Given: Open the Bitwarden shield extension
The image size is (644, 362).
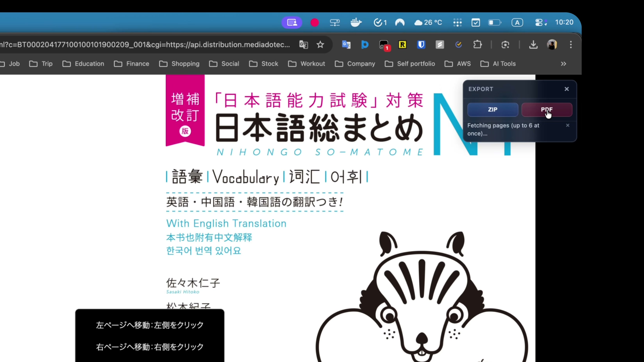Looking at the screenshot, I should point(421,45).
